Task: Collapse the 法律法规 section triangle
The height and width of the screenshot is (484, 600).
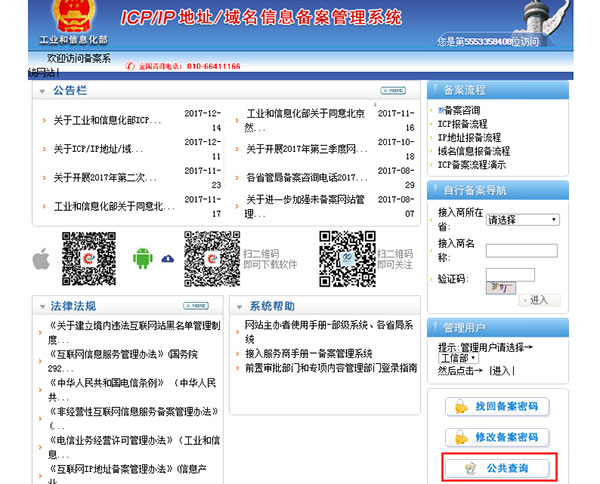Action: [42, 307]
